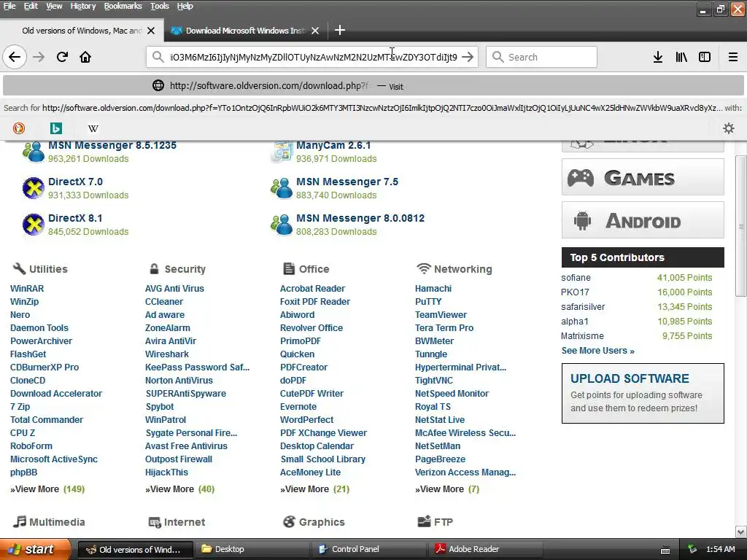The height and width of the screenshot is (560, 747).
Task: Open the hamburger application menu
Action: pos(733,57)
